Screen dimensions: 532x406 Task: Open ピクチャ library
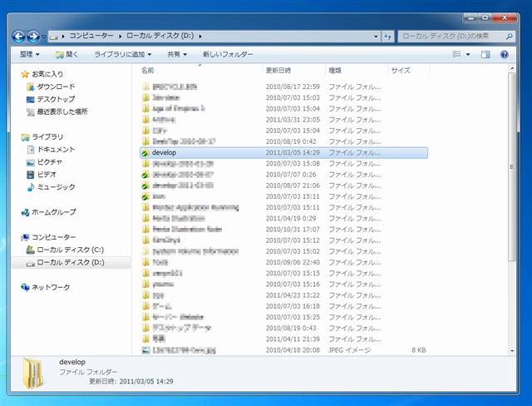click(x=50, y=162)
